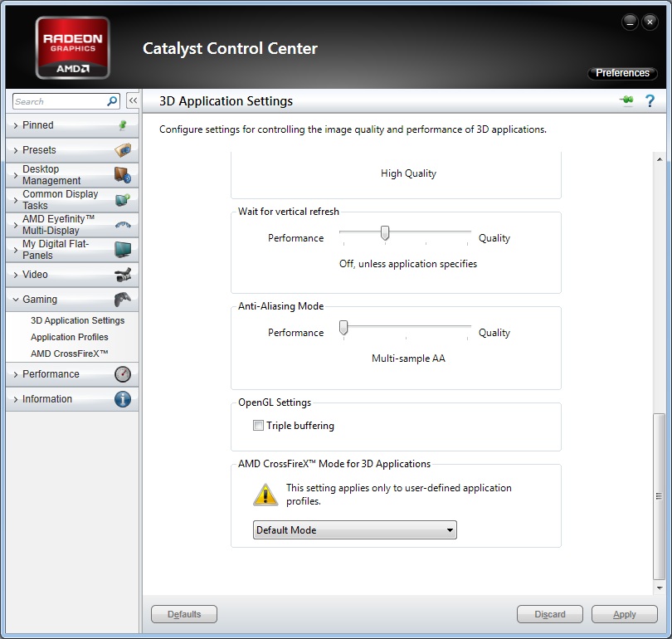This screenshot has height=639, width=672.
Task: Click the "Multi-sample AA" value text
Action: (408, 359)
